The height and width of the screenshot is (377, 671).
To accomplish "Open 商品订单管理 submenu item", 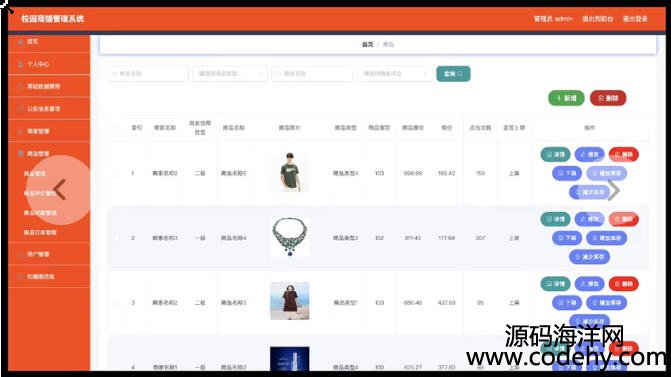I will pos(40,232).
